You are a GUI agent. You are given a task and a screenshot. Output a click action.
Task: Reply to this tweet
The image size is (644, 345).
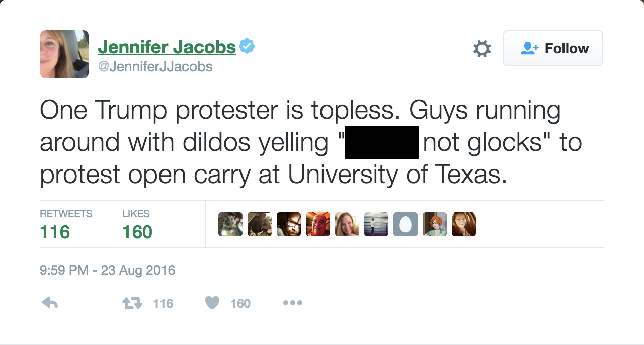49,303
